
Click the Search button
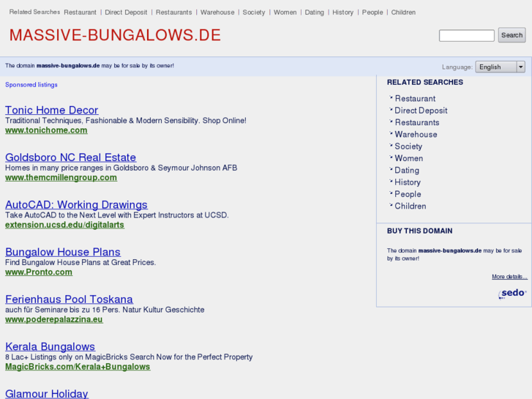512,35
